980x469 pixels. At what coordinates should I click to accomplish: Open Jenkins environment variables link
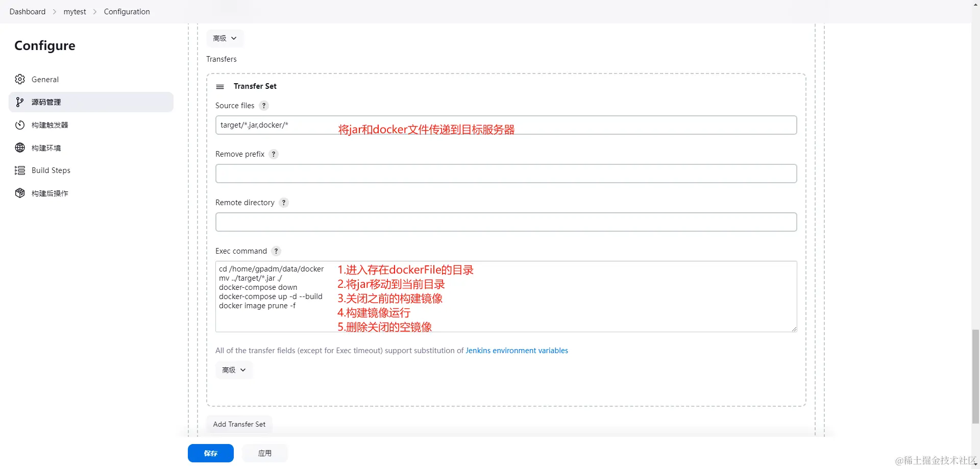coord(517,351)
